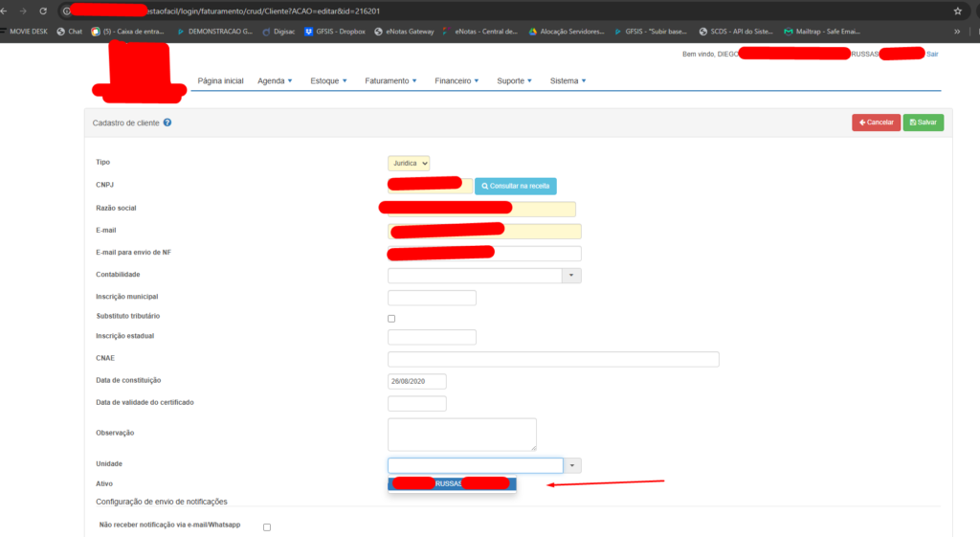
Task: Click the browser back arrow
Action: tap(7, 11)
